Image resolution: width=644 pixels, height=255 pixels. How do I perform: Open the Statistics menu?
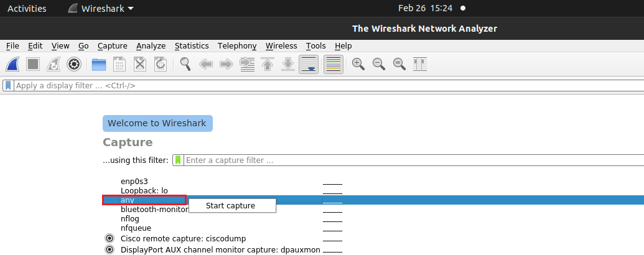click(192, 46)
